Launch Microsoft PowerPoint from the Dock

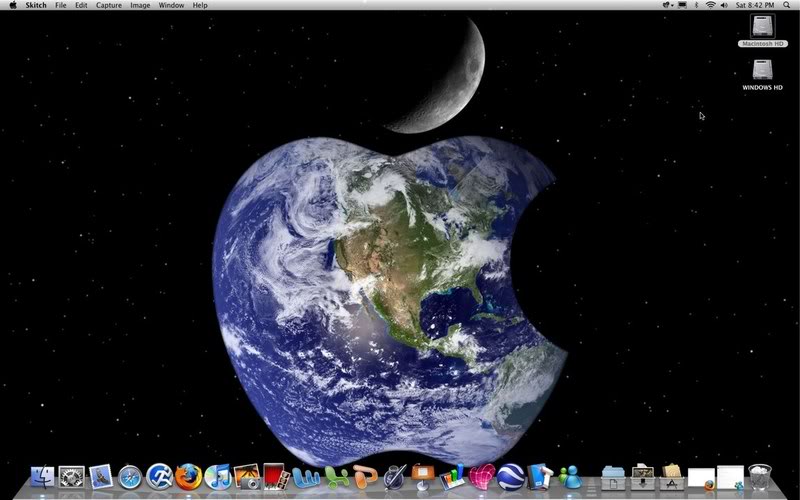pyautogui.click(x=365, y=478)
